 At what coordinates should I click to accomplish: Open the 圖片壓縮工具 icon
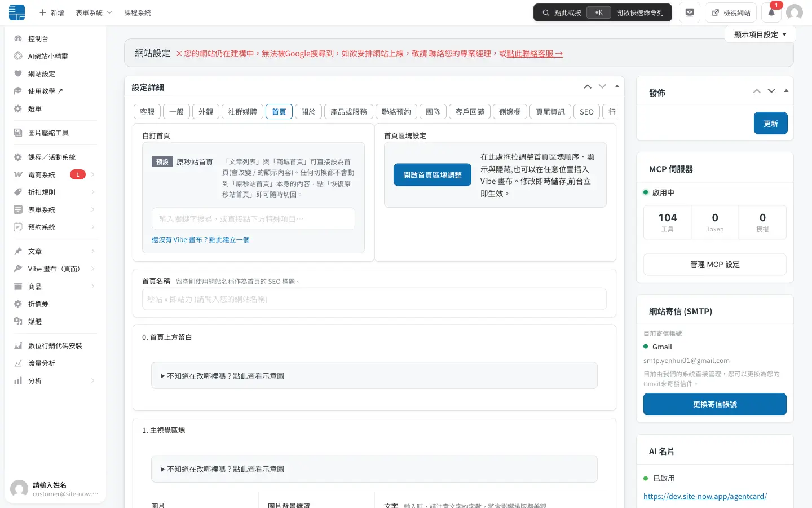(18, 133)
